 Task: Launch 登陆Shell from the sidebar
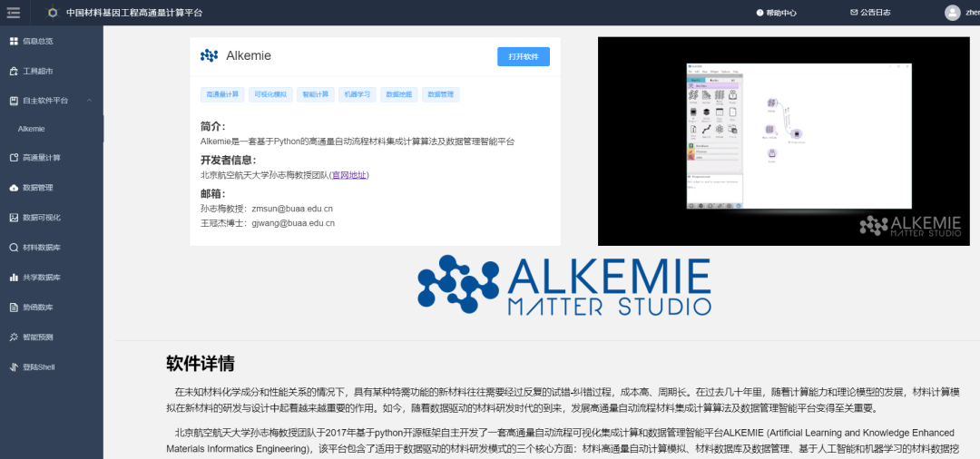point(39,367)
